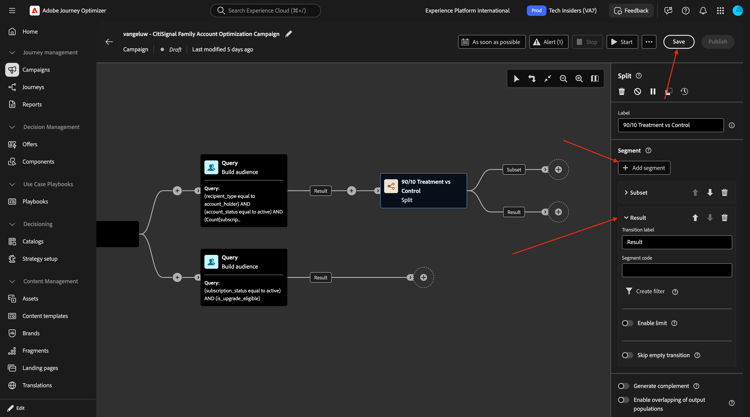Open Fragments in the sidebar
This screenshot has width=750, height=417.
tap(35, 351)
